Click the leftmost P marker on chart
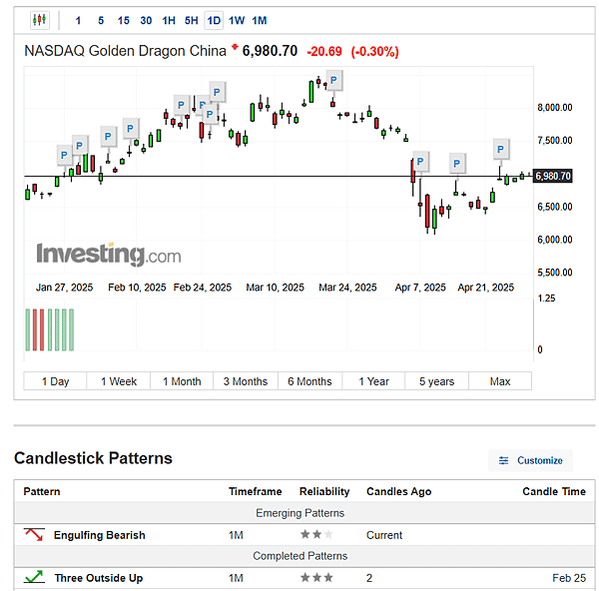Viewport: 599px width, 591px height. (64, 155)
